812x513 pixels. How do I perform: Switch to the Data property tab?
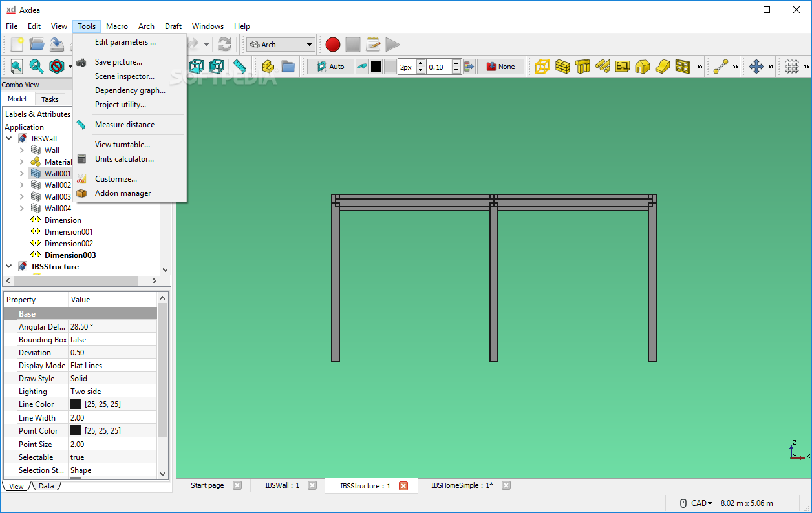46,486
